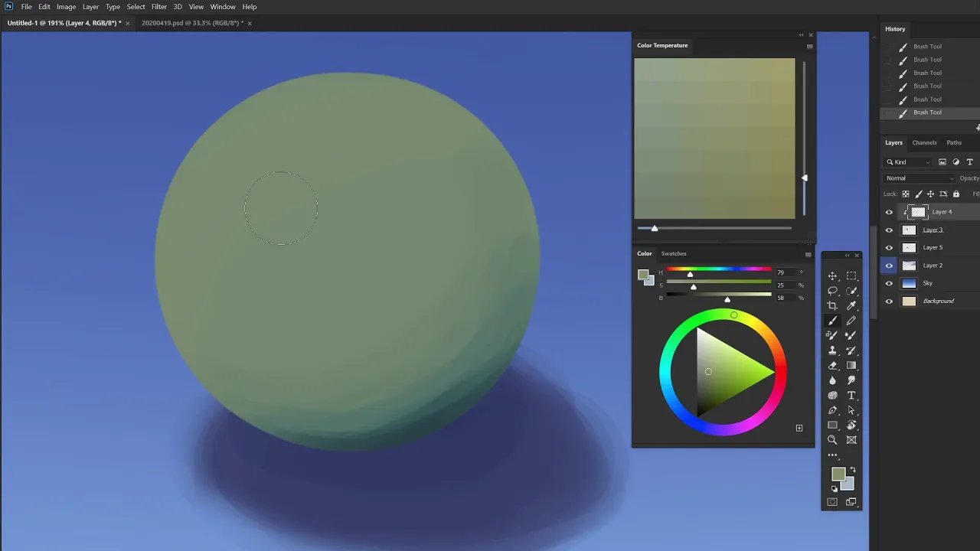Open the Color Temperature panel menu
This screenshot has width=980, height=551.
[x=809, y=46]
